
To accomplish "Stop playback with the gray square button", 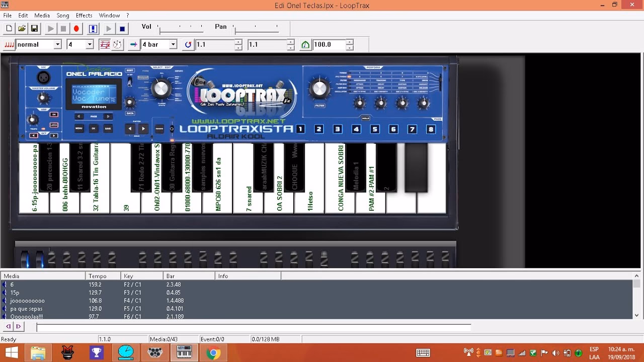I will click(x=63, y=29).
